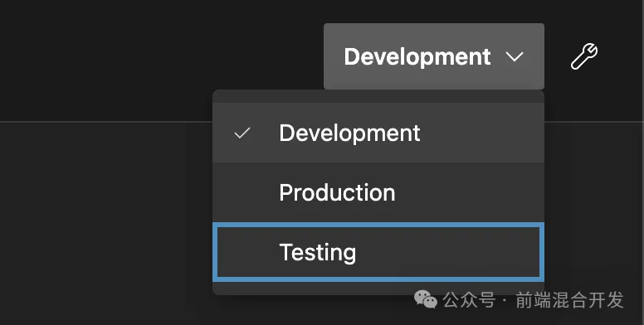
Task: Click the WeChat logo in the watermark
Action: click(426, 299)
